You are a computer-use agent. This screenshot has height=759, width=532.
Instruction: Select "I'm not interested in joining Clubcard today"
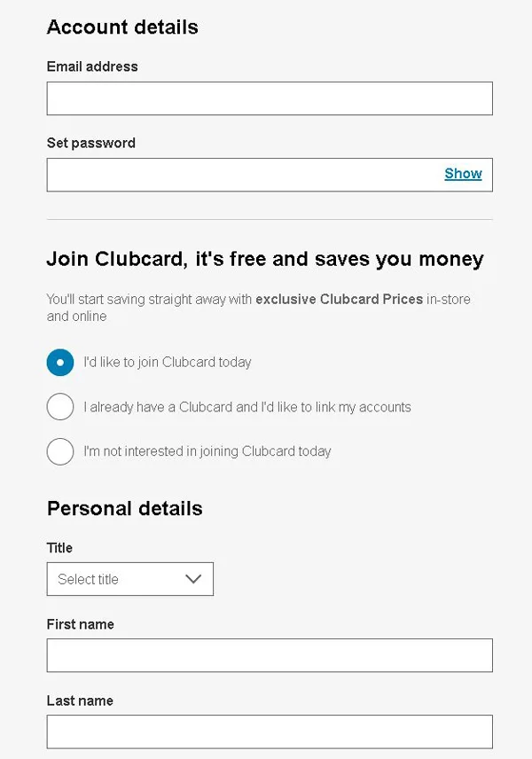pos(60,451)
